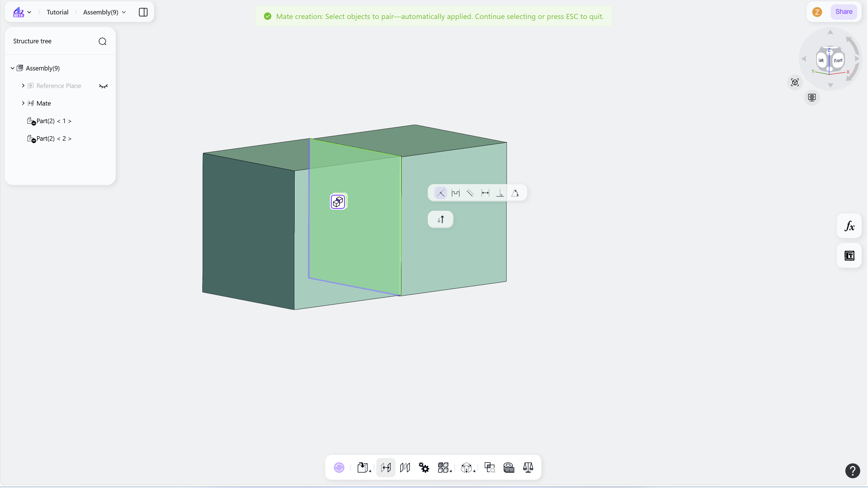Open the Assembly(9) title dropdown
The width and height of the screenshot is (868, 488).
tap(104, 12)
